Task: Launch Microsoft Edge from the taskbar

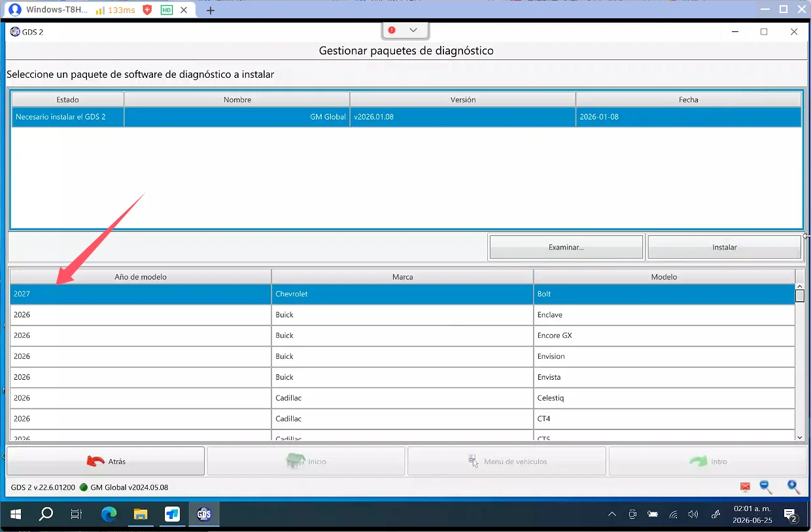Action: tap(109, 514)
